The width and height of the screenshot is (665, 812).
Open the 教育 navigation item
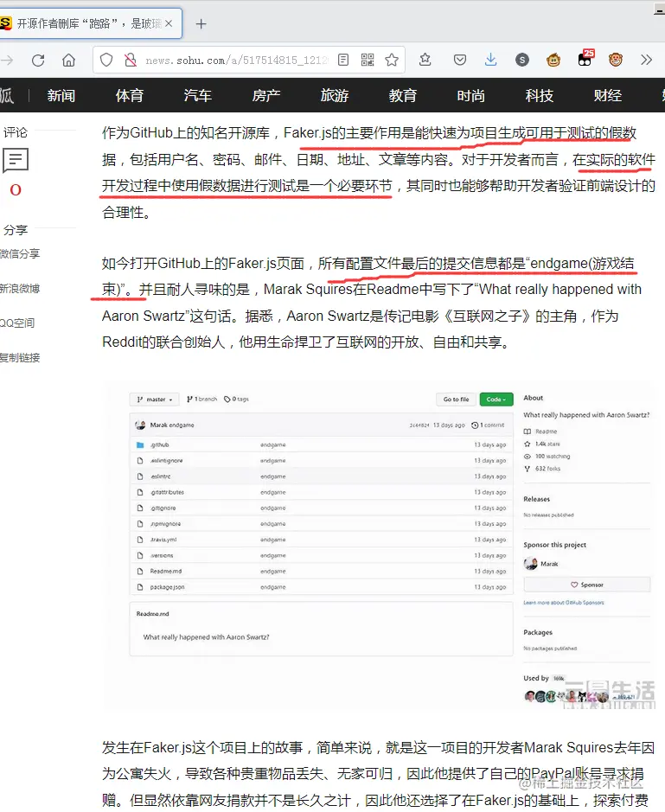pyautogui.click(x=403, y=95)
